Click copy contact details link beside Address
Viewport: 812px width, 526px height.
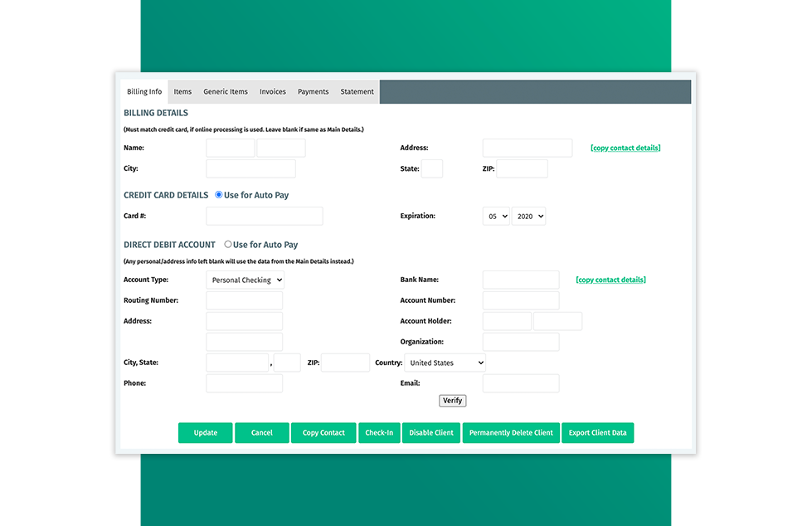(x=625, y=148)
